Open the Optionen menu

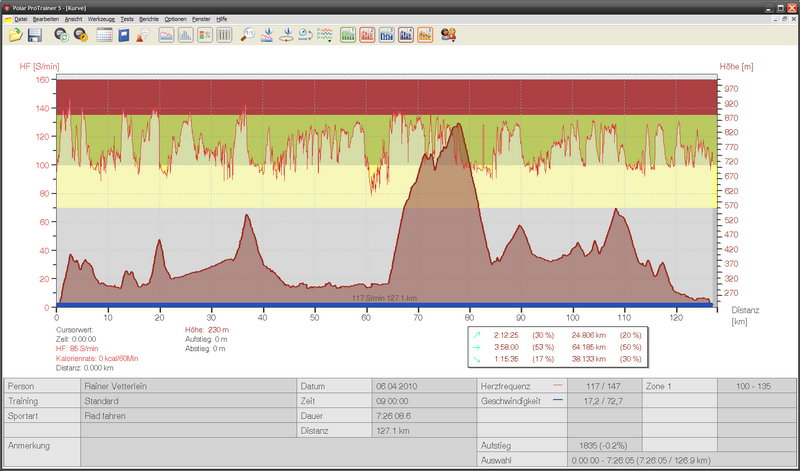175,19
